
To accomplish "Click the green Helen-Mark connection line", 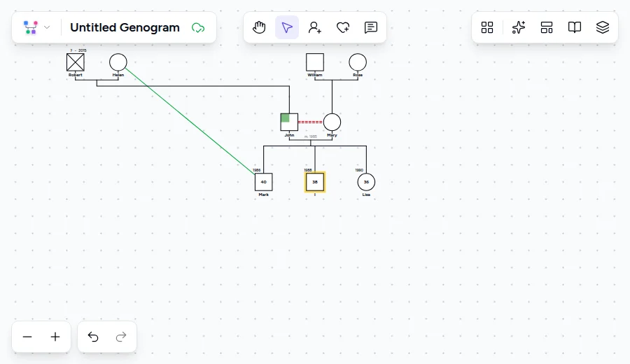I will [189, 120].
